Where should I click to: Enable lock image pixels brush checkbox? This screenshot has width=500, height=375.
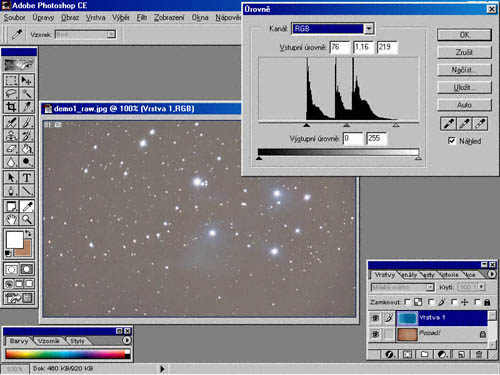click(x=431, y=302)
